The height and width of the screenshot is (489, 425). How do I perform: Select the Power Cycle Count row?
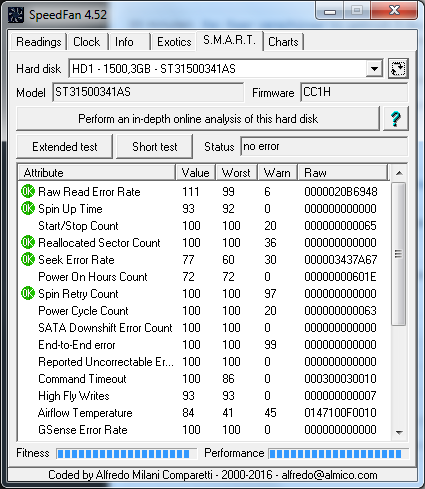203,311
